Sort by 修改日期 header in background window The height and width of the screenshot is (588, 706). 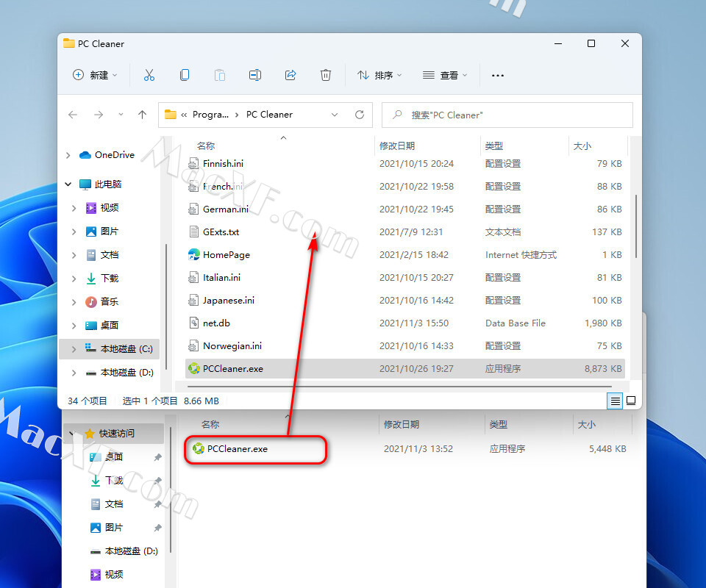click(x=402, y=424)
